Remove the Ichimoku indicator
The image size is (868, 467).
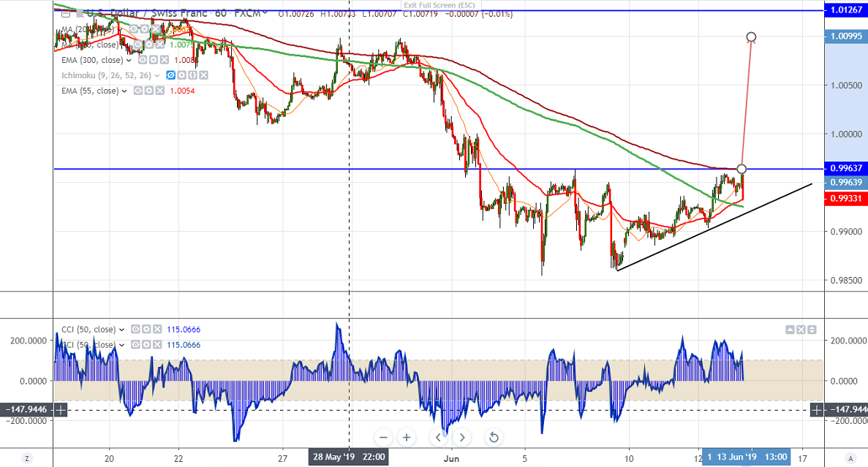click(204, 75)
